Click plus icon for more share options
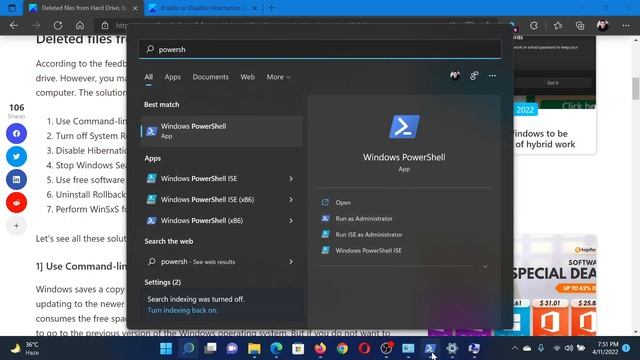Screen dimensions: 640x360 pyautogui.click(x=16, y=225)
